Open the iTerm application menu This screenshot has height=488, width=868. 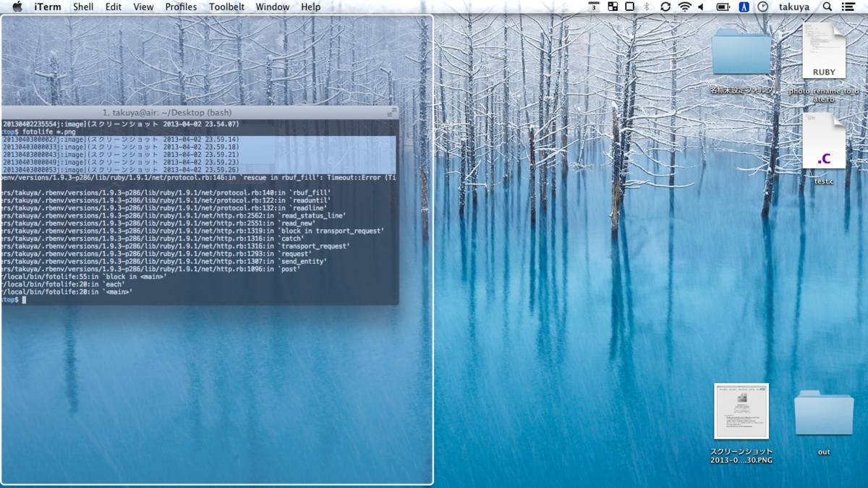coord(48,7)
